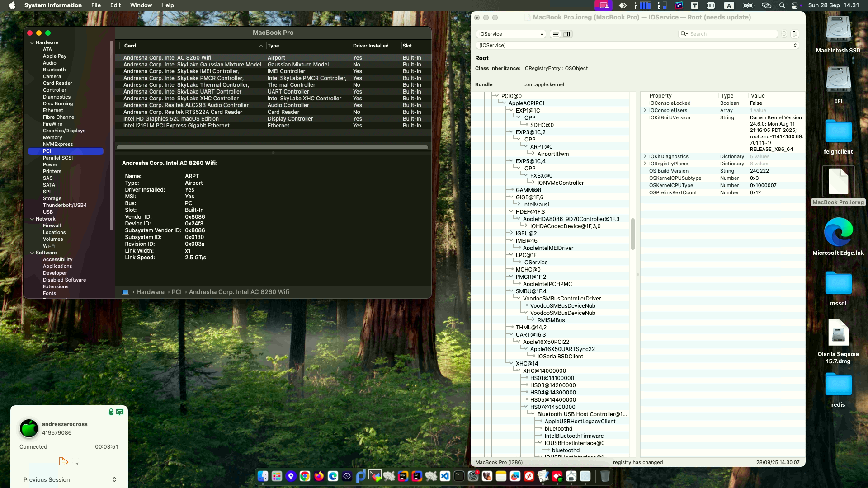This screenshot has height=488, width=868.
Task: Open the Window menu
Action: pos(141,5)
